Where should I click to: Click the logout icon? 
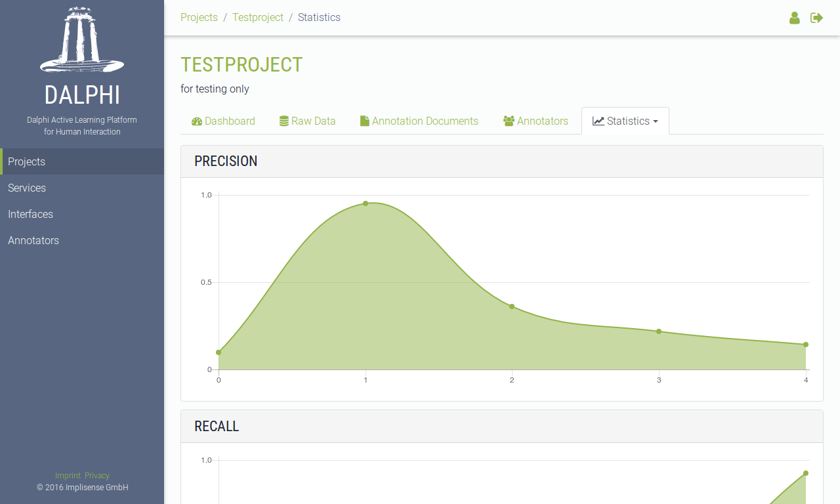tap(816, 18)
